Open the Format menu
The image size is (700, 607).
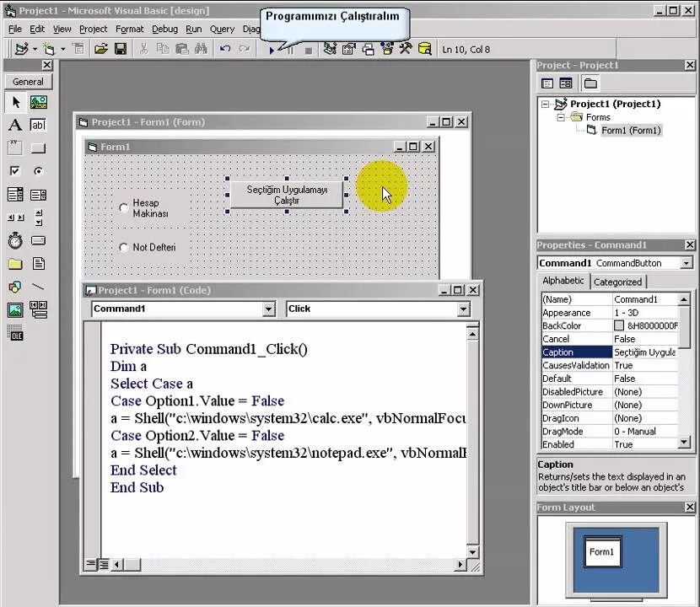click(x=130, y=29)
